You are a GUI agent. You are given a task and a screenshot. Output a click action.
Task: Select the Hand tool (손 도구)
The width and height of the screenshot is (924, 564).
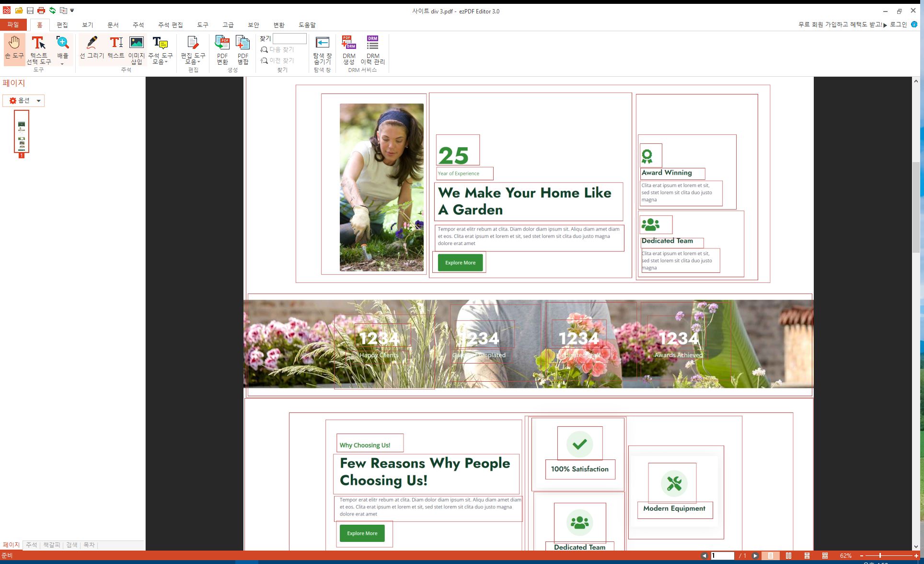click(x=14, y=47)
